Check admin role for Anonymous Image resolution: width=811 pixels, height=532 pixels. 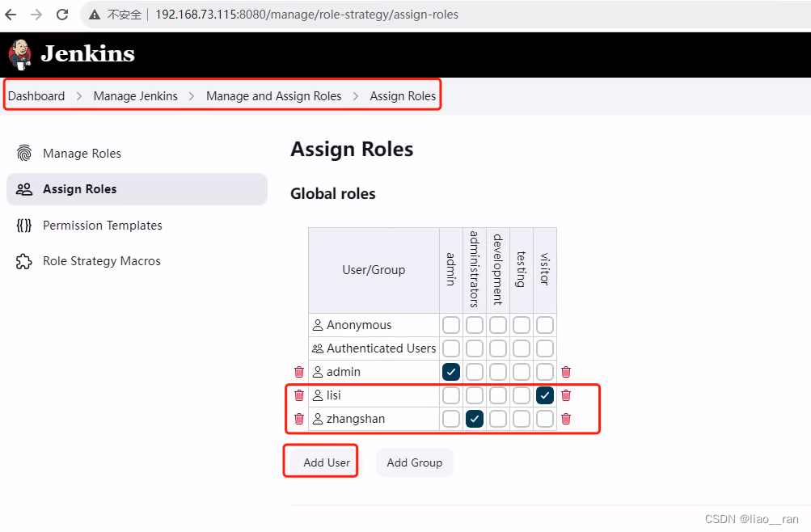tap(451, 325)
